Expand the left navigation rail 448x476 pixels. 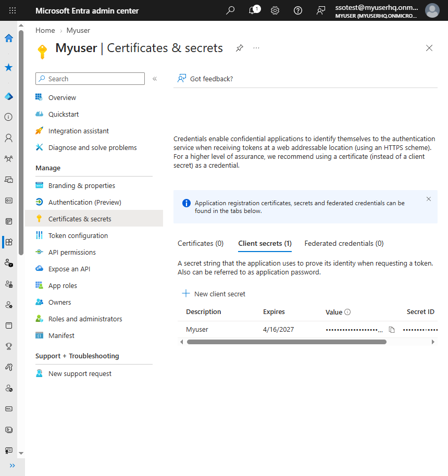point(12,466)
